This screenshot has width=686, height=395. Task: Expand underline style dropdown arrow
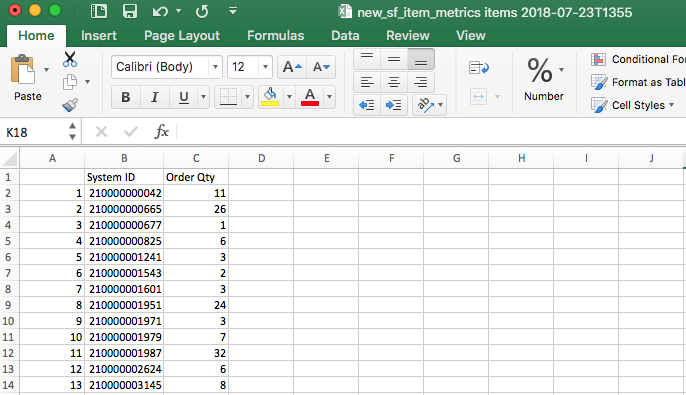coord(203,97)
